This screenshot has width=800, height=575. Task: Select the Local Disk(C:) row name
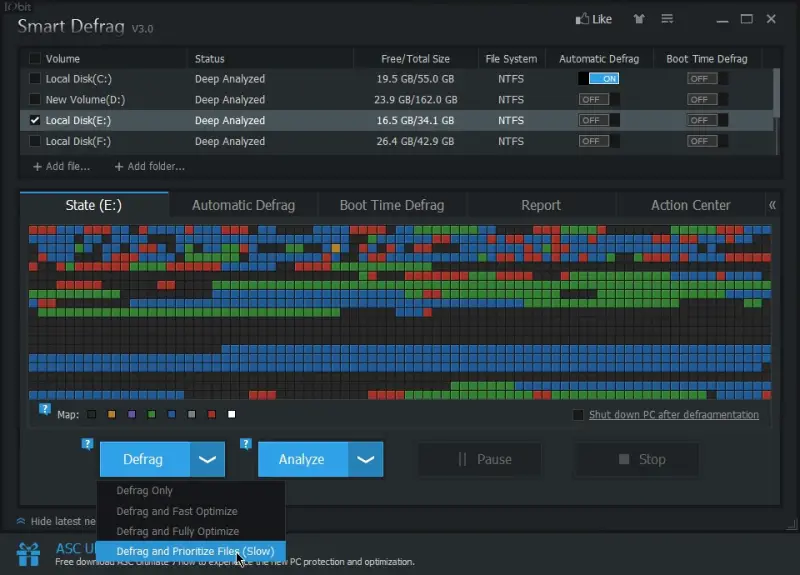[x=79, y=79]
